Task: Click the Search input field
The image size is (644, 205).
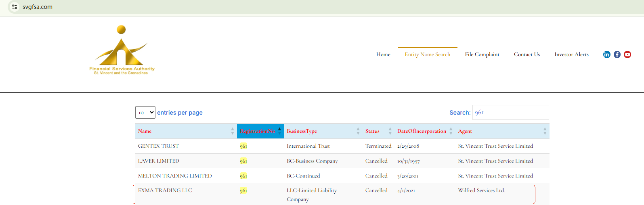Action: click(x=510, y=113)
